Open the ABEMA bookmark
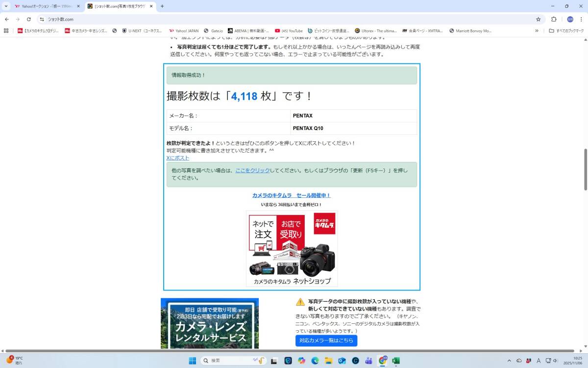This screenshot has width=588, height=368. click(x=248, y=30)
